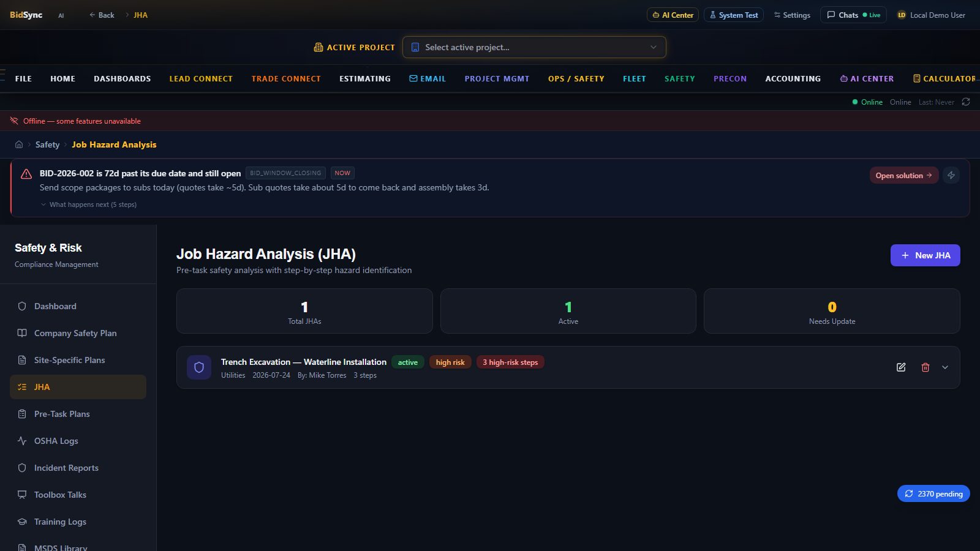Open Training Logs in sidebar
Viewport: 980px width, 551px height.
point(78,522)
